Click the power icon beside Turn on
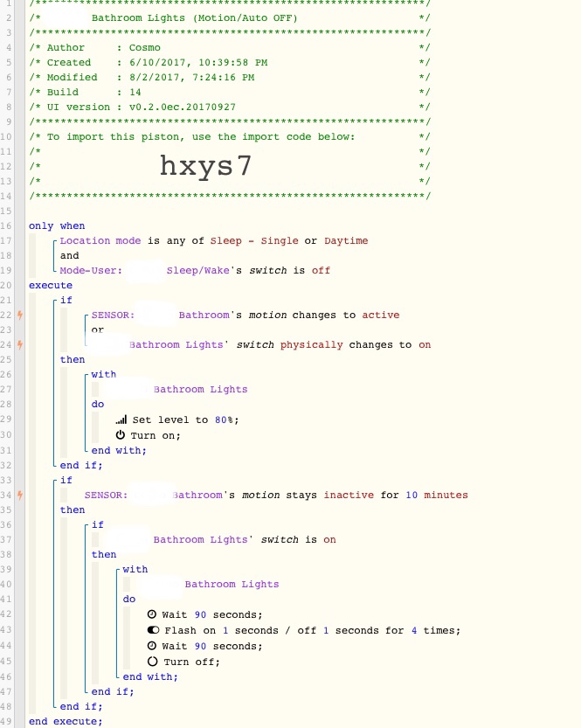 121,435
